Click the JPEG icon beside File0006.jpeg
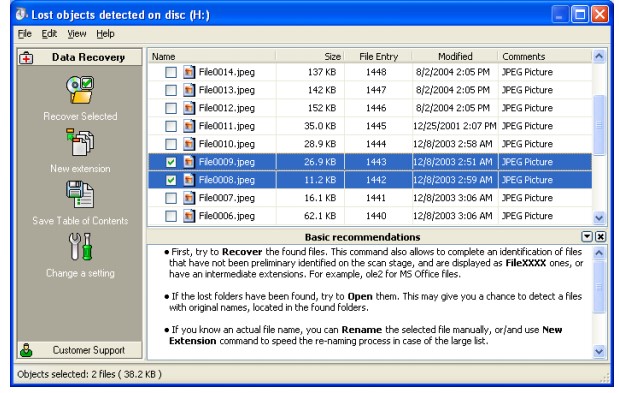Image resolution: width=619 pixels, height=393 pixels. (x=189, y=215)
